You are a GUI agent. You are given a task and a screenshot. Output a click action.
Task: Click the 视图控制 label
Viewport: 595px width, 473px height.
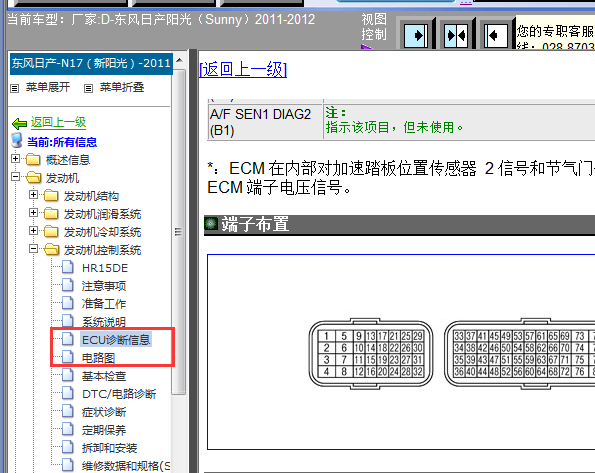tap(374, 27)
